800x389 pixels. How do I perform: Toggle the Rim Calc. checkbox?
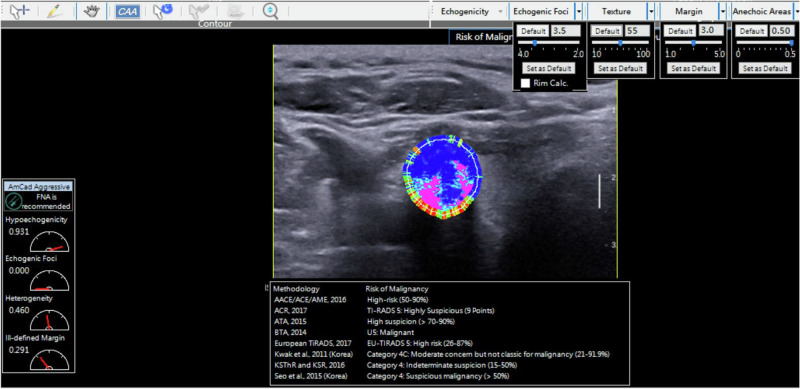tap(526, 83)
